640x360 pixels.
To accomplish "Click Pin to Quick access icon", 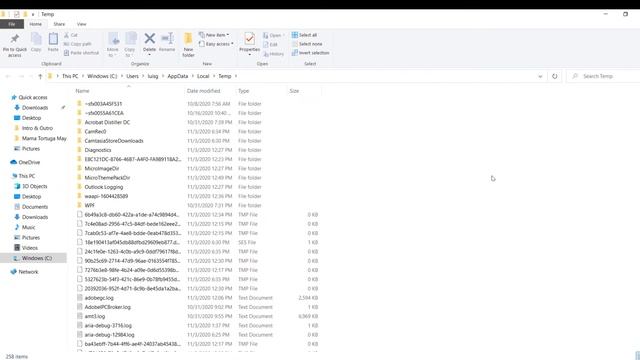I will [15, 38].
